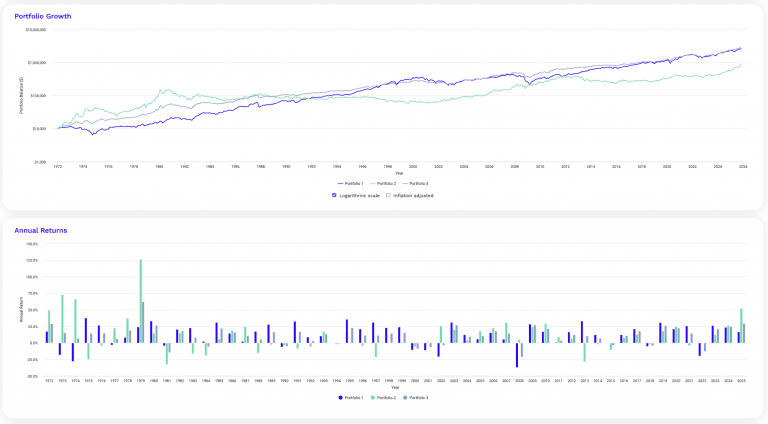This screenshot has height=424, width=768.
Task: Click the Year axis label under returns chart
Action: pyautogui.click(x=395, y=387)
